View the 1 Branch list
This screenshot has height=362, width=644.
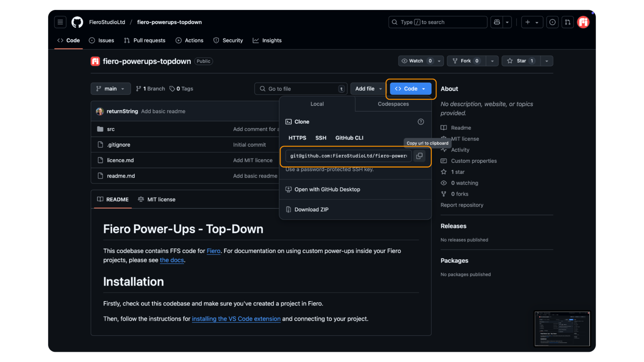tap(150, 88)
